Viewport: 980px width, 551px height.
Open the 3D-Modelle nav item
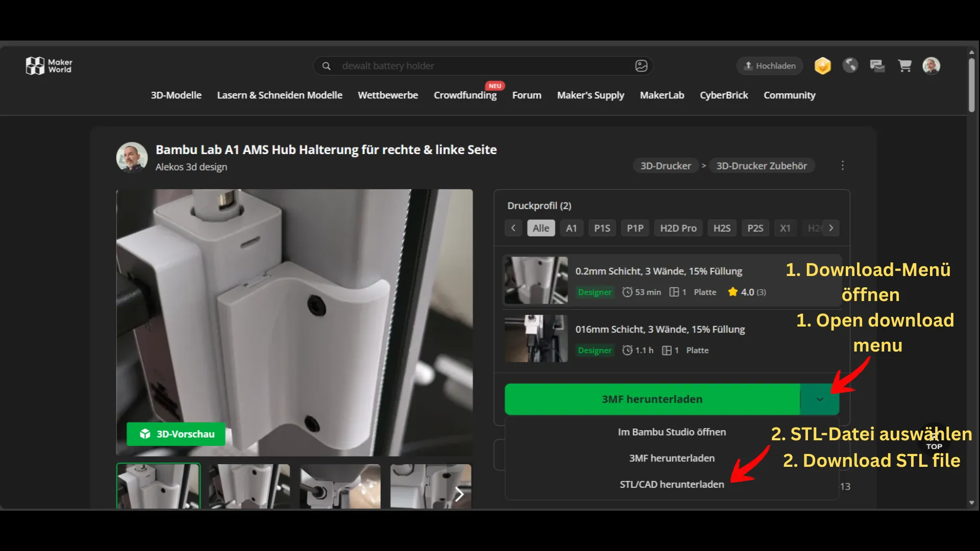tap(176, 95)
